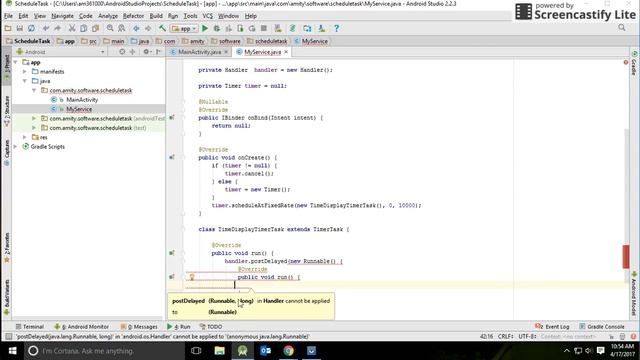Click the Redo toolbar icon

click(x=58, y=28)
